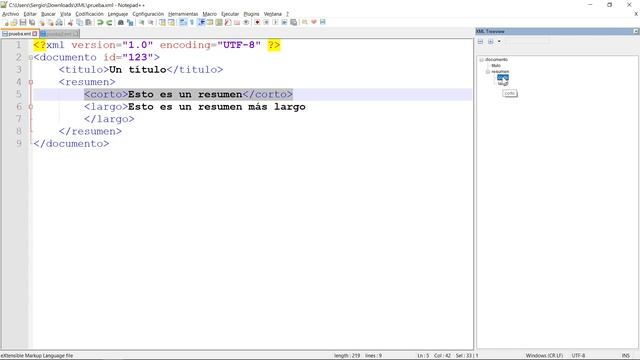
Task: Click the Play macro icon
Action: [x=275, y=22]
